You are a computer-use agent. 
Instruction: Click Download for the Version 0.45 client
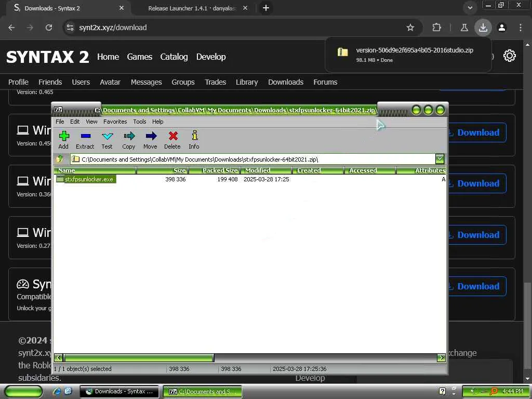tap(477, 132)
